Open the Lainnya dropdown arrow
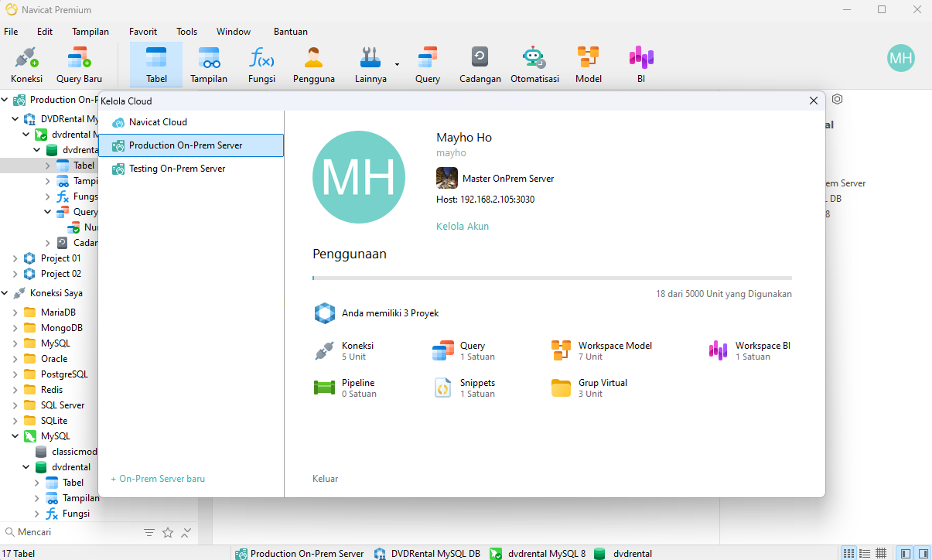 pyautogui.click(x=397, y=65)
